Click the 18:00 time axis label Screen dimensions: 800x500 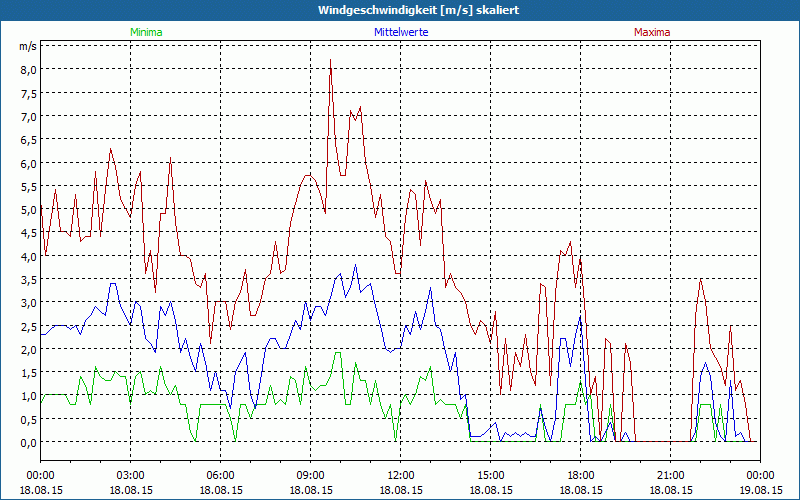click(581, 476)
